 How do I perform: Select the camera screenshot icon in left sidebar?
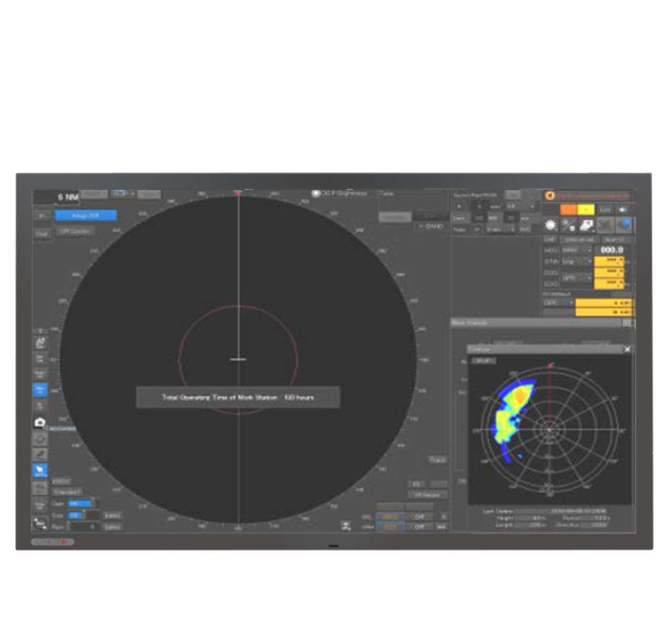tap(40, 423)
